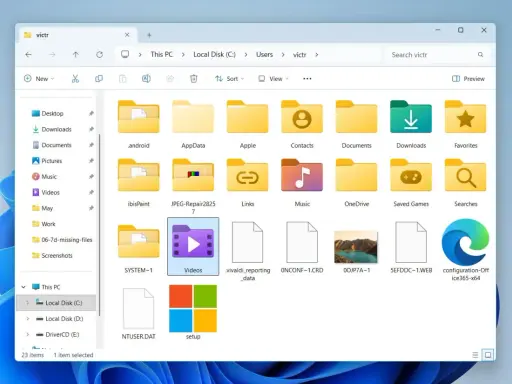Select the purple Videos folder
The width and height of the screenshot is (512, 384).
pyautogui.click(x=193, y=247)
